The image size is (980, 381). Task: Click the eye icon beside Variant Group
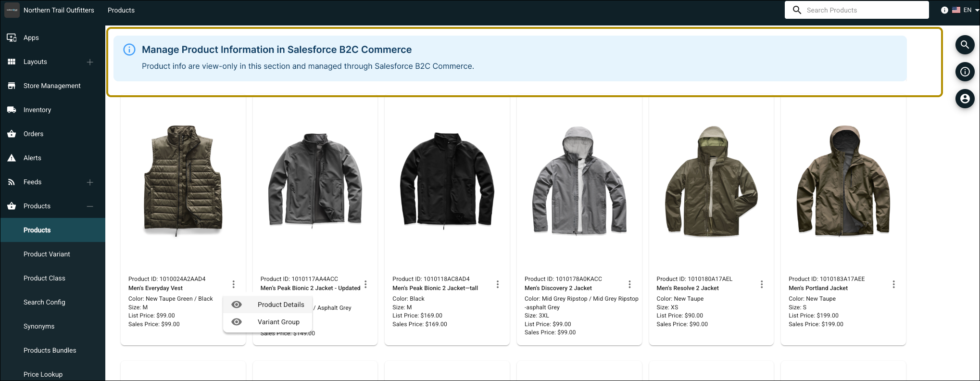[x=237, y=322]
